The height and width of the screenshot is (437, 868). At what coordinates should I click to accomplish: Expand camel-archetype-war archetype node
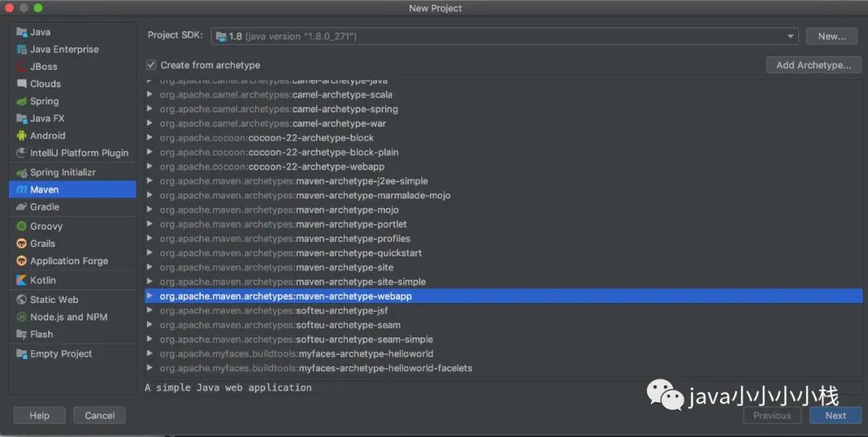pyautogui.click(x=149, y=124)
